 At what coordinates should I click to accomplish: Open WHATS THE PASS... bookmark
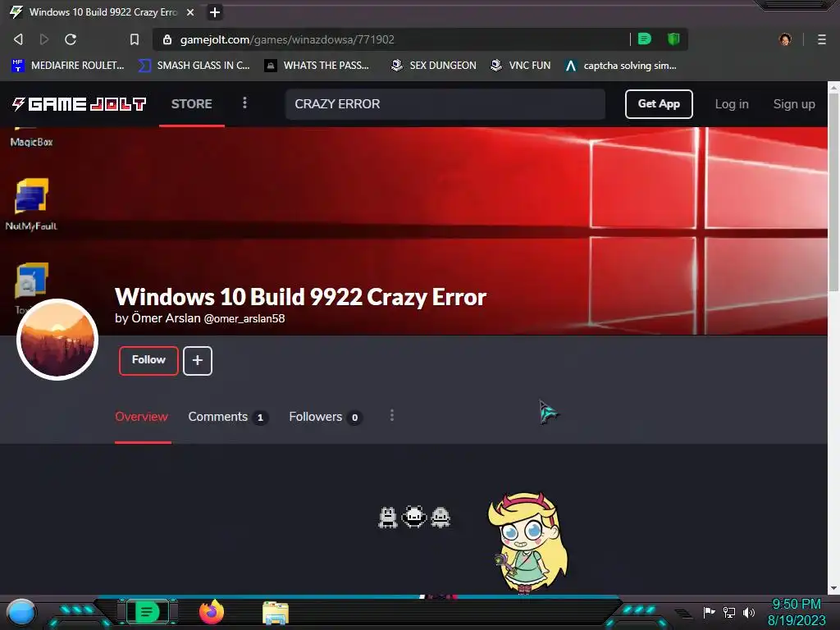coord(317,66)
